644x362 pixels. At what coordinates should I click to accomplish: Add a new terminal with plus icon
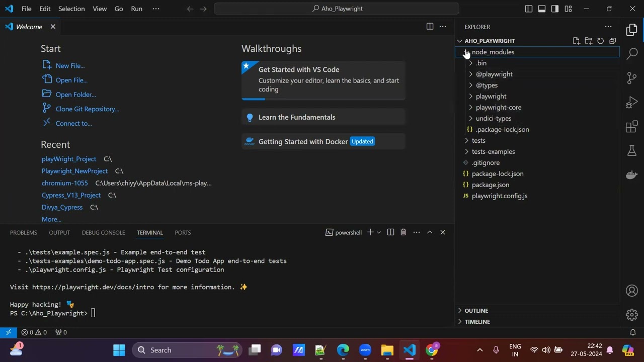click(x=370, y=232)
